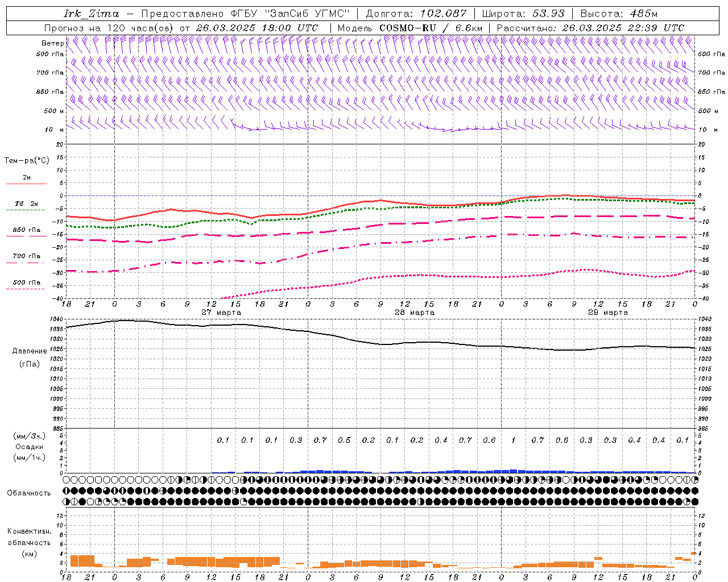Image resolution: width=728 pixels, height=582 pixels.
Task: Click the 700 гПа temperature legend entry
Action: pos(27,256)
